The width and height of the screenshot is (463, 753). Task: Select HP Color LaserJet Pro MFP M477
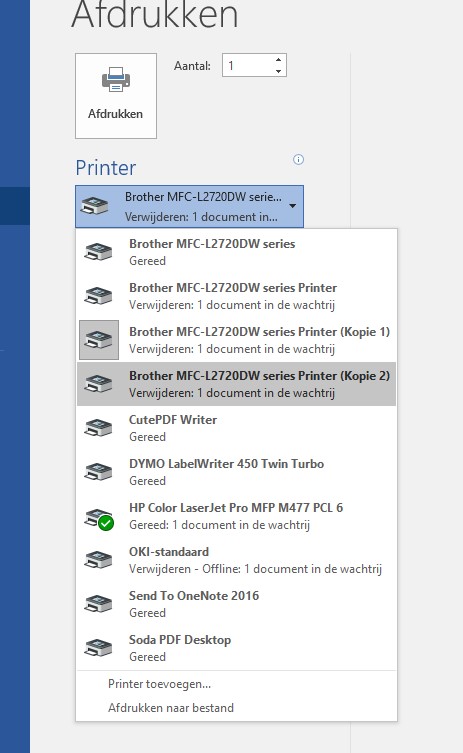[x=236, y=516]
